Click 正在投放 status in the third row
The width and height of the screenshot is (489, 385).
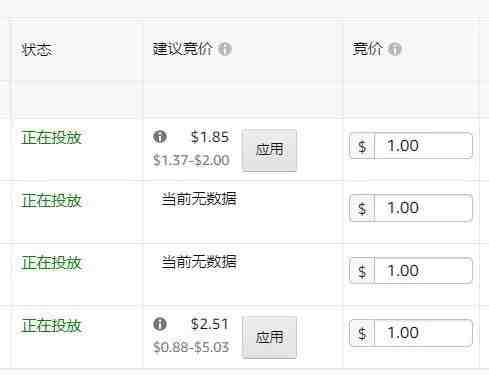tap(51, 263)
